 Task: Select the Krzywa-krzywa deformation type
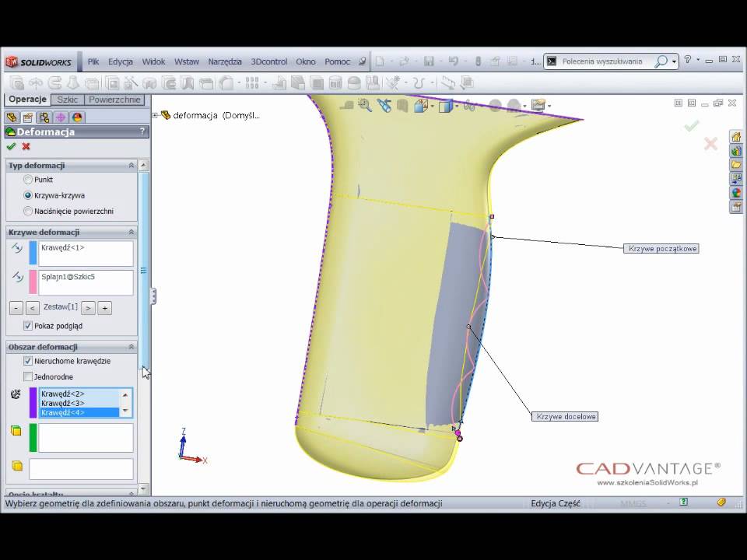(x=28, y=195)
